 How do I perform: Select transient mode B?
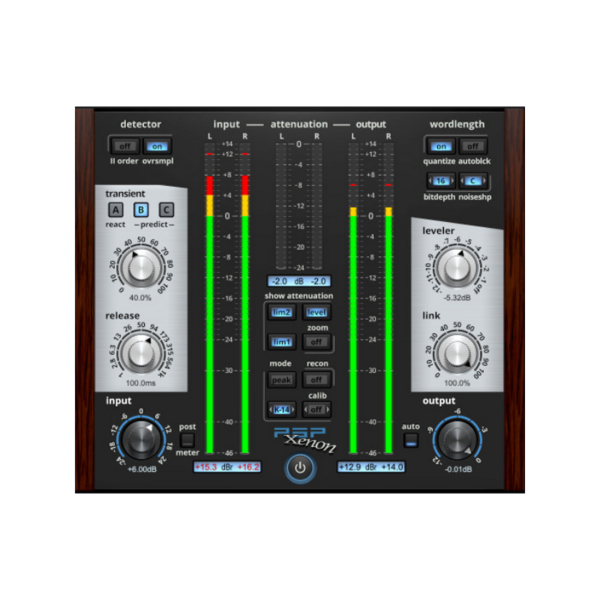(x=141, y=209)
